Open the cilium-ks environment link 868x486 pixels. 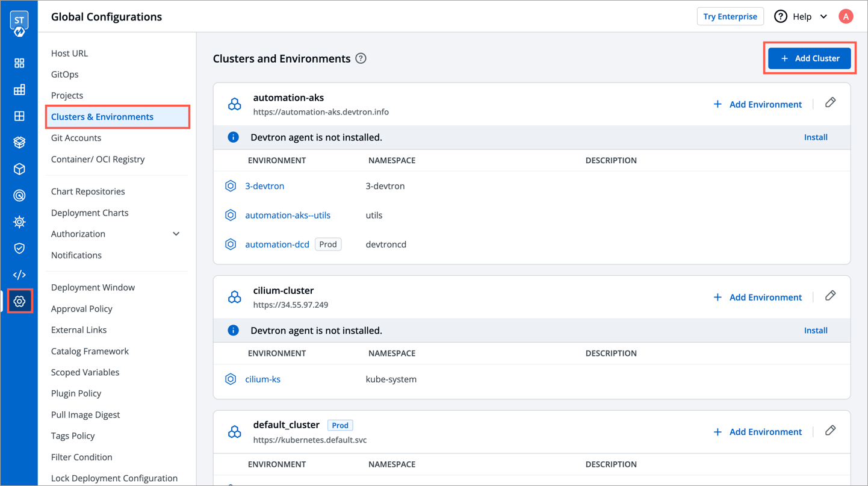262,379
